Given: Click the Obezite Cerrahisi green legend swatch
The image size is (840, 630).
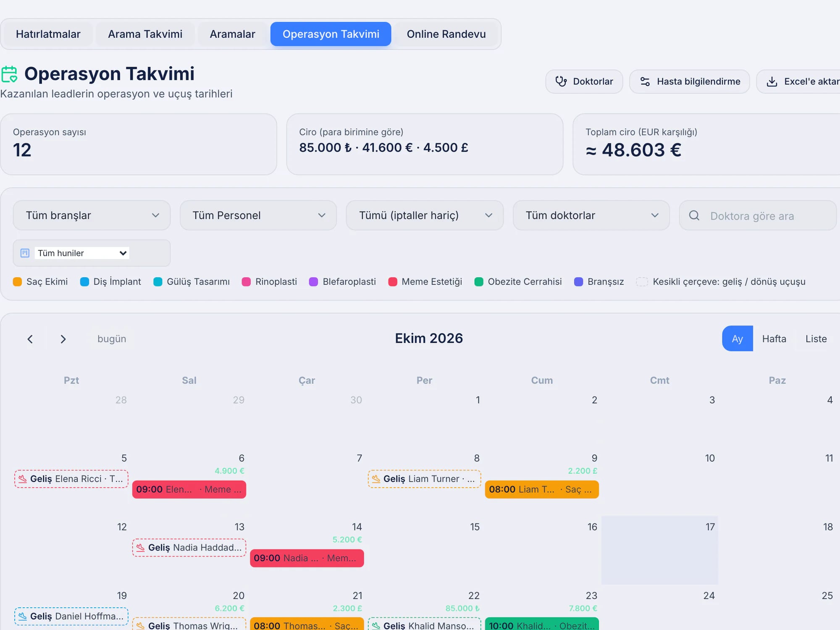Looking at the screenshot, I should click(x=479, y=282).
